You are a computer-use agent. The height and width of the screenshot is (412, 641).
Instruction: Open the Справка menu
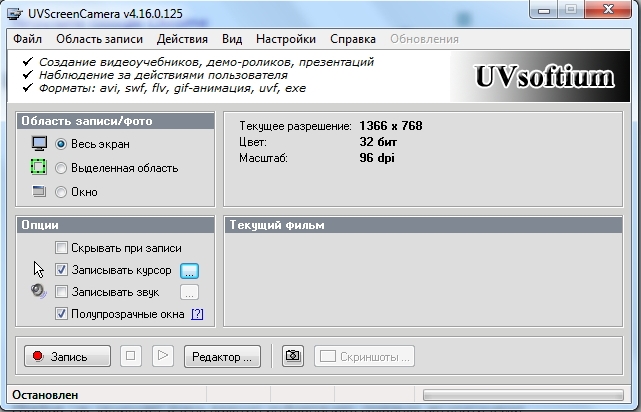(353, 39)
